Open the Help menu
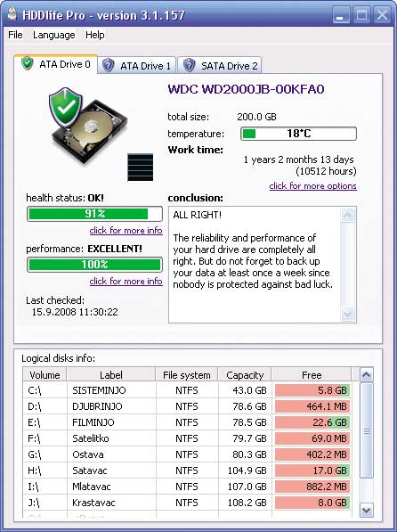Screen dimensions: 397x532 (x=95, y=35)
